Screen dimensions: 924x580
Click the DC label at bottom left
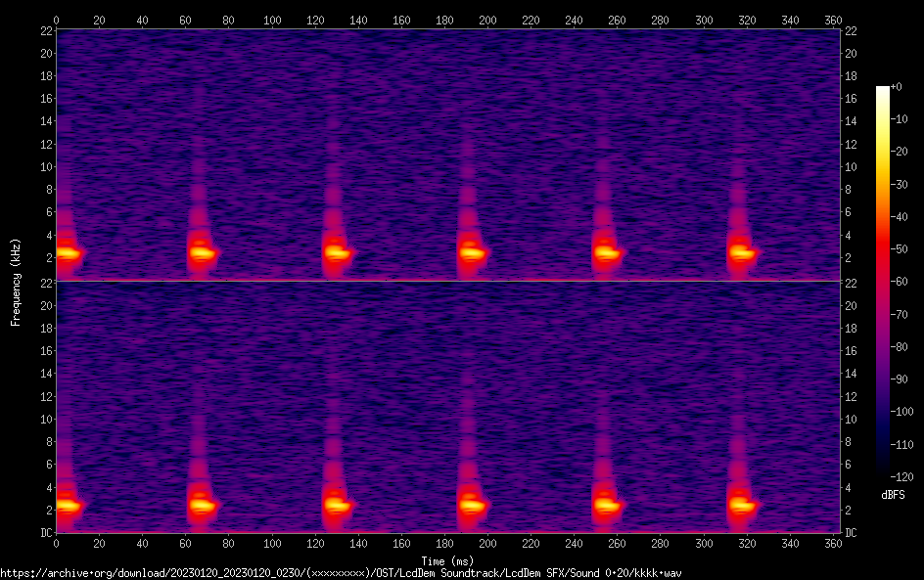[x=45, y=533]
